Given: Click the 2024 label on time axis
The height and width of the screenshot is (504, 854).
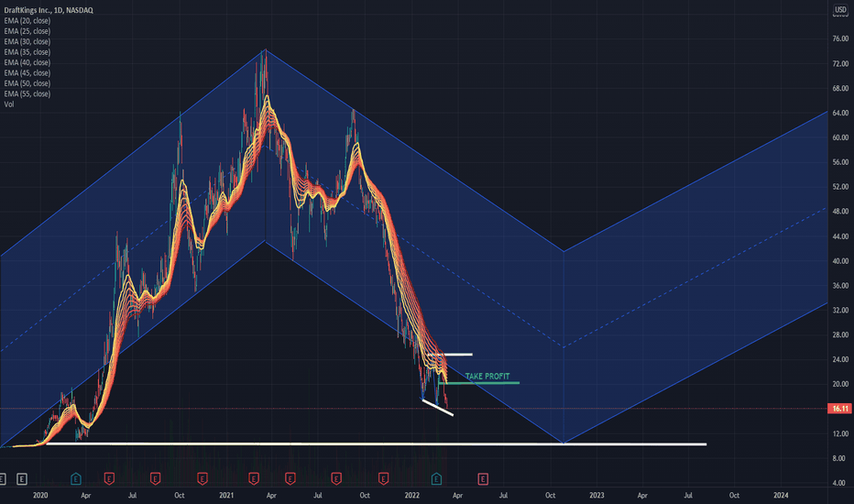Looking at the screenshot, I should (781, 495).
